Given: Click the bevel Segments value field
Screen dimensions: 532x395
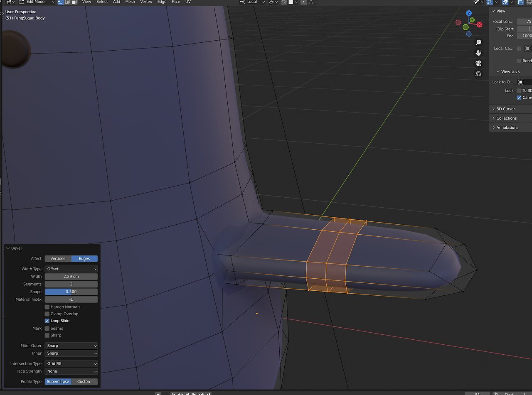Looking at the screenshot, I should (x=71, y=284).
